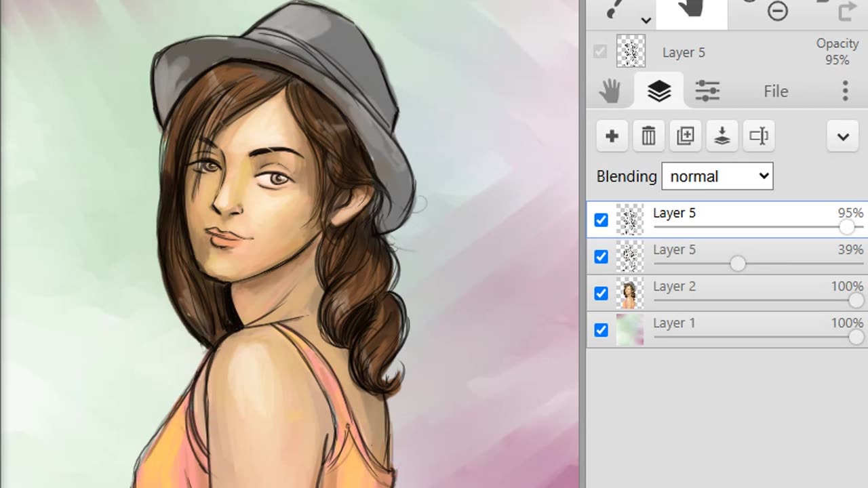
Task: Click opacity slider handle of 39% Layer 5
Action: (738, 264)
